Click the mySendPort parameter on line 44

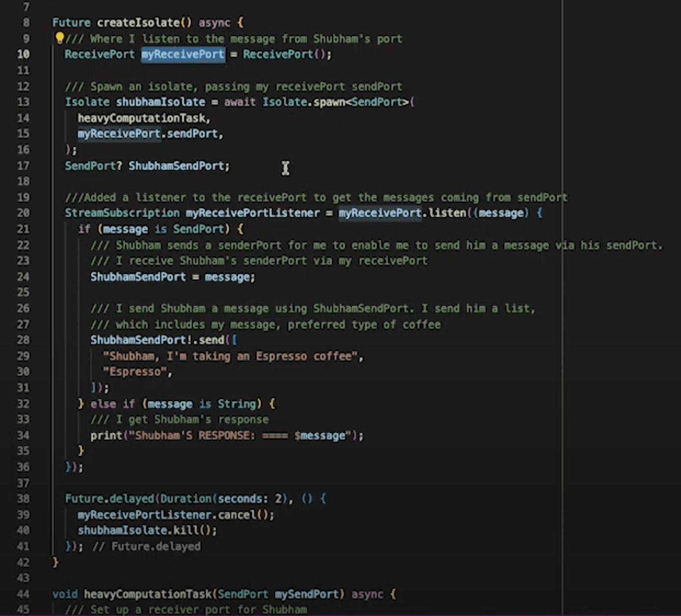coord(306,594)
